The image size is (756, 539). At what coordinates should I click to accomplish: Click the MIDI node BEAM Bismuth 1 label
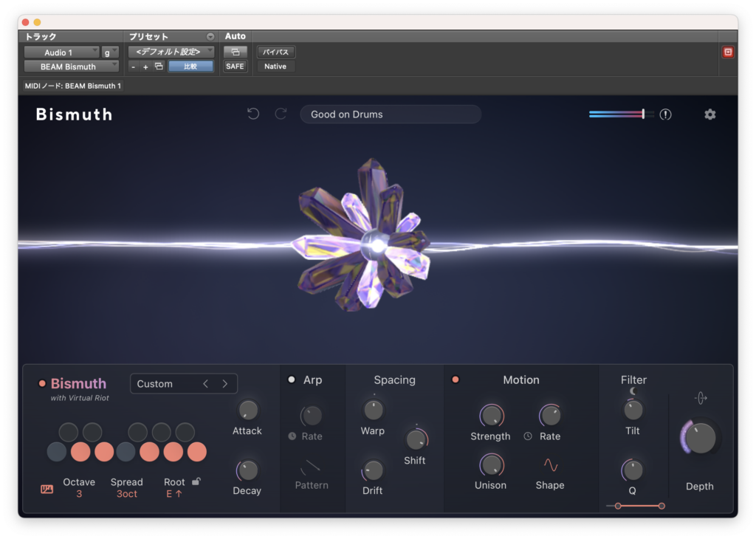tap(73, 86)
